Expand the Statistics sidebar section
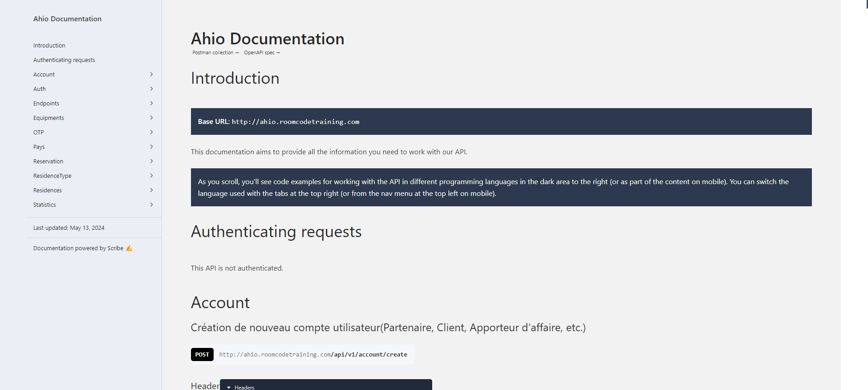 pyautogui.click(x=151, y=205)
